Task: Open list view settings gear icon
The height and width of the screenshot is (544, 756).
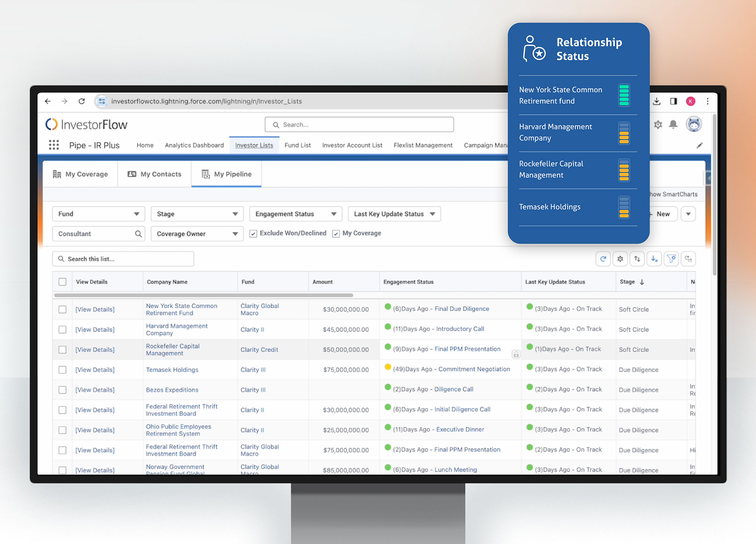Action: click(620, 259)
